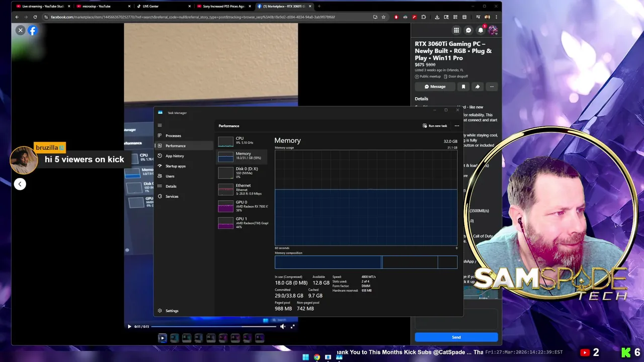Open Facebook Messenger icon
This screenshot has width=644, height=362.
(468, 30)
